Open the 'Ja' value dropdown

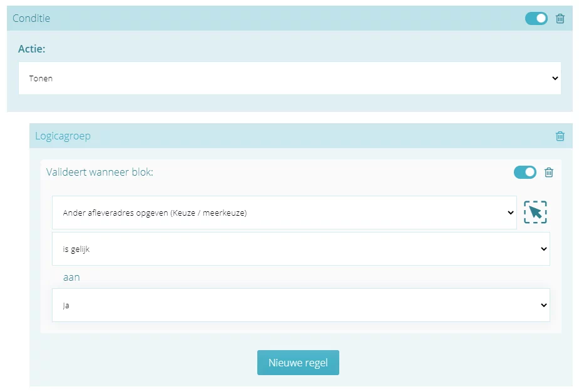[x=301, y=305]
